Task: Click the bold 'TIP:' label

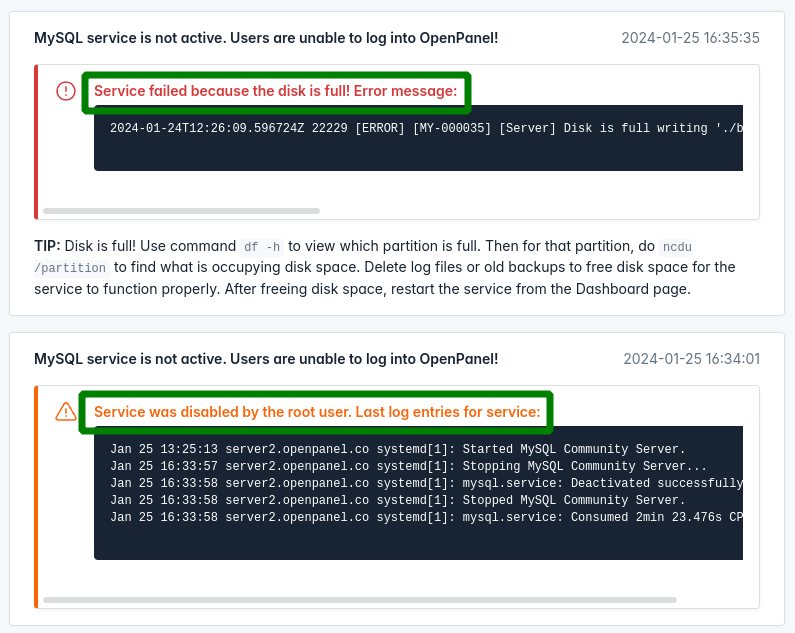Action: point(47,245)
